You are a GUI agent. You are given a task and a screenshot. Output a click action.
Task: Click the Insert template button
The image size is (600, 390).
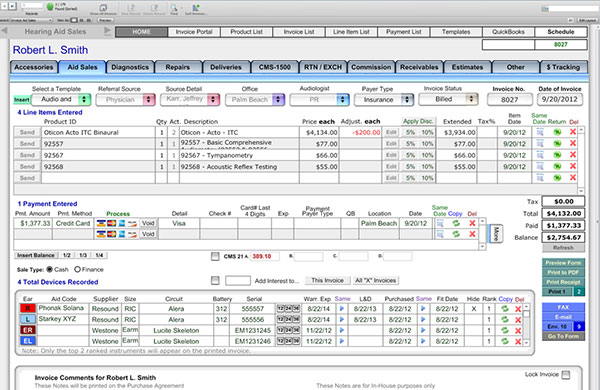[21, 100]
